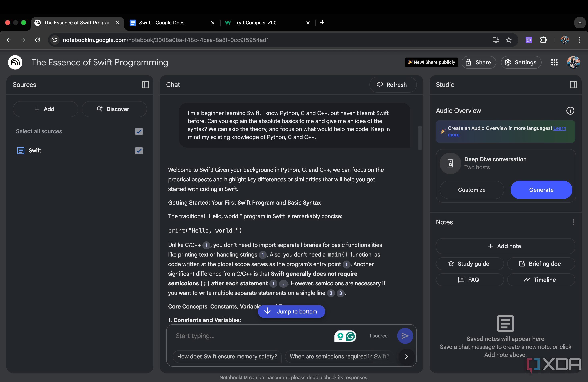
Task: Uncheck Select all sources checkbox
Action: pyautogui.click(x=139, y=131)
